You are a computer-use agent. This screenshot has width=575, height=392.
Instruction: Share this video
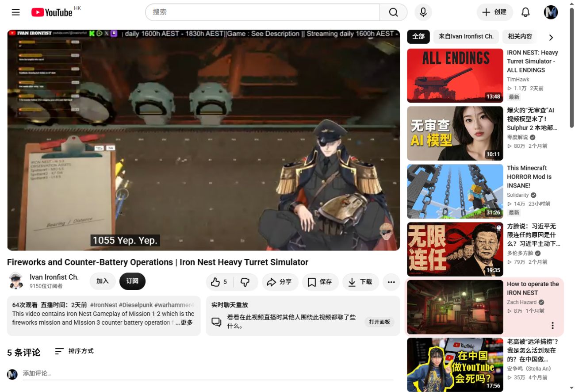(x=280, y=282)
